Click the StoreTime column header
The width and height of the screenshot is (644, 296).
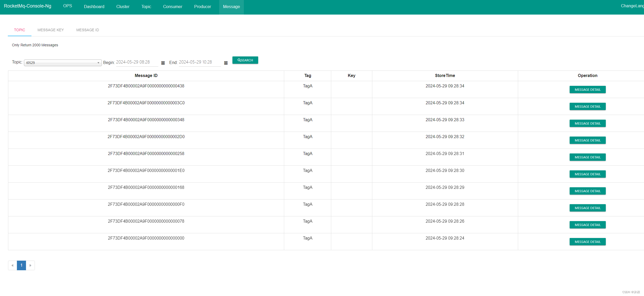(x=445, y=76)
